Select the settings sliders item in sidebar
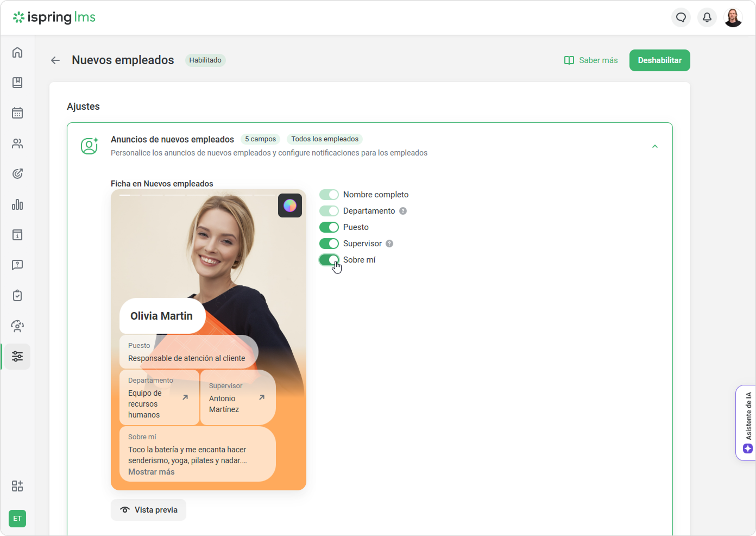 click(x=17, y=357)
